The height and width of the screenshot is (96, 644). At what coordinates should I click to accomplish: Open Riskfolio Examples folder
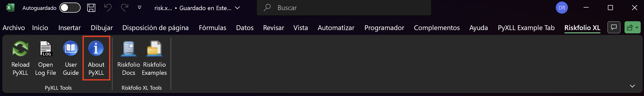point(154,59)
